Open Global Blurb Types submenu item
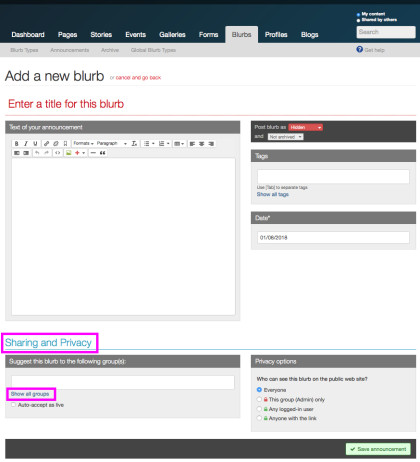The image size is (420, 462). 153,50
